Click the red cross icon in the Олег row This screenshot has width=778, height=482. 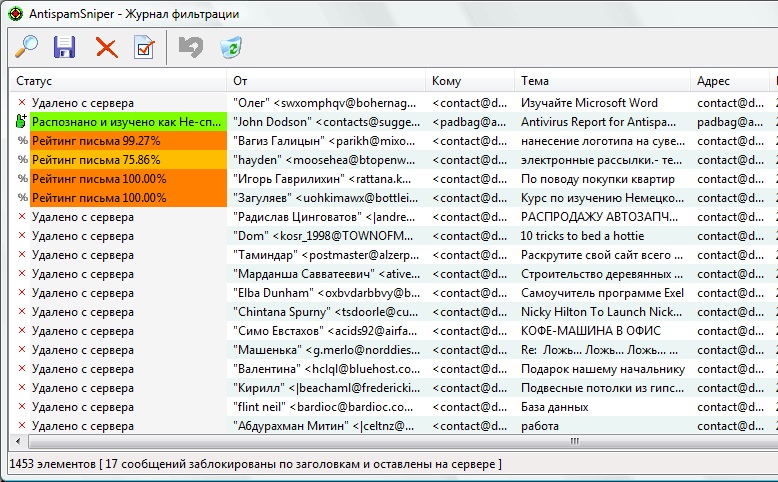click(22, 102)
